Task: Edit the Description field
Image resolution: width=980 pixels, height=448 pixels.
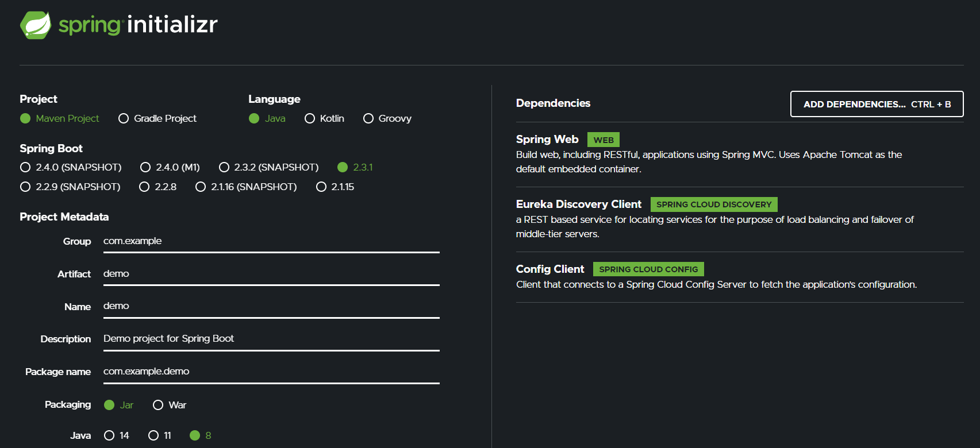Action: [x=271, y=339]
